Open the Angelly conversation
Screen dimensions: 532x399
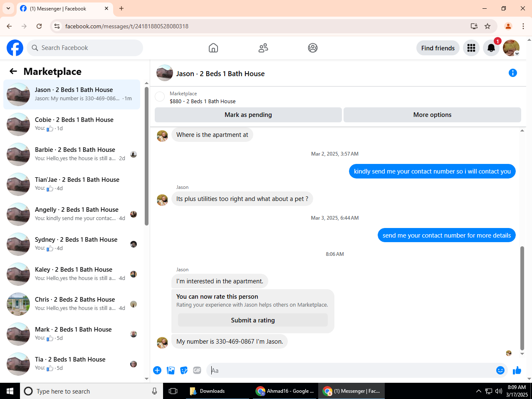coord(72,214)
